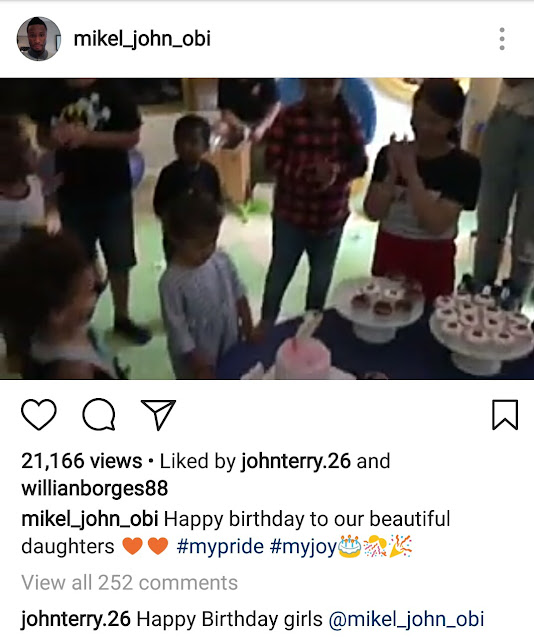Open mikel_john_obi username in post header
This screenshot has height=640, width=534.
pyautogui.click(x=142, y=39)
